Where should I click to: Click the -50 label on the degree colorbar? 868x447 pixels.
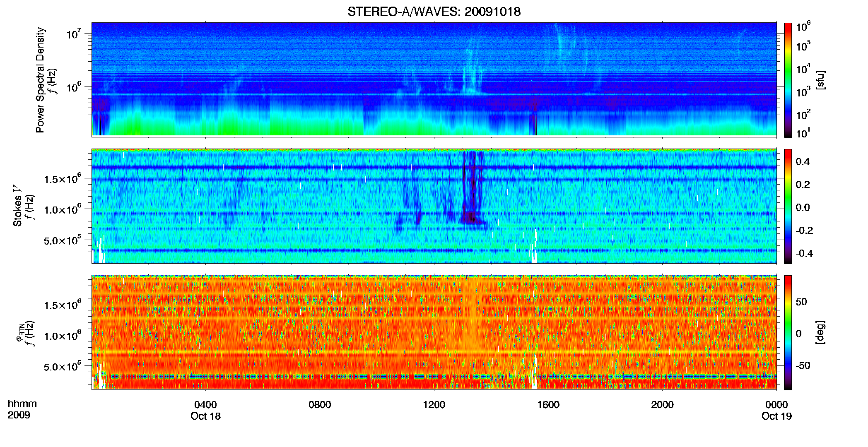(803, 365)
